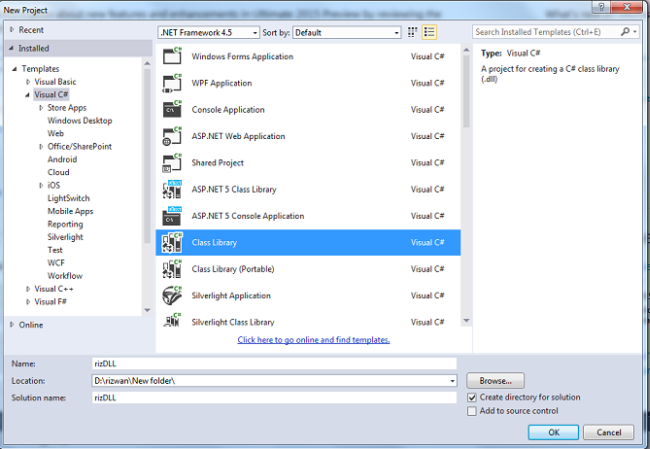Select the WPF Application template text

tap(222, 83)
